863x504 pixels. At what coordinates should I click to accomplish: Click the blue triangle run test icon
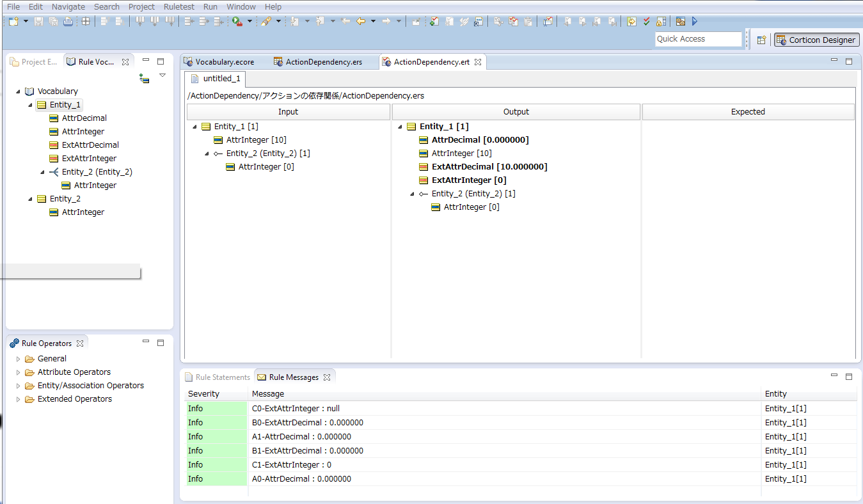click(695, 21)
